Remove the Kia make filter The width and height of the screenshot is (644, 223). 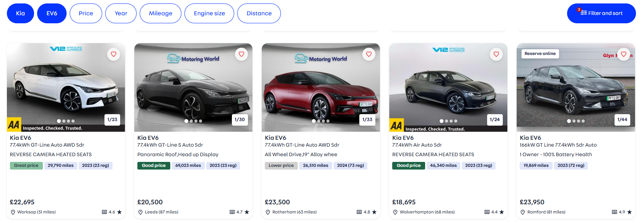point(20,13)
